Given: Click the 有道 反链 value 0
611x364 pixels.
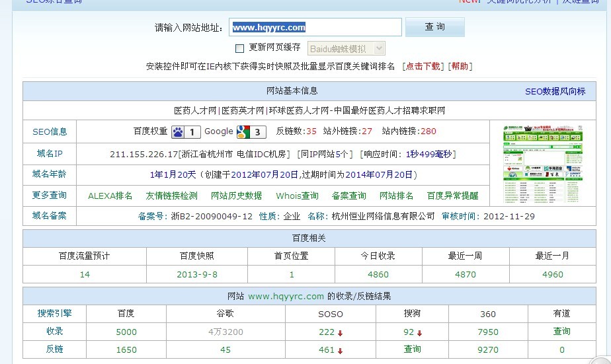Looking at the screenshot, I should [562, 350].
